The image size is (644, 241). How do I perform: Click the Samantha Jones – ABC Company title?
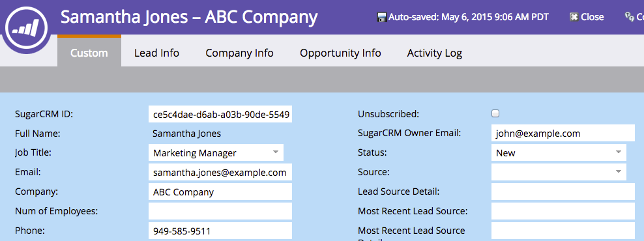pyautogui.click(x=189, y=17)
